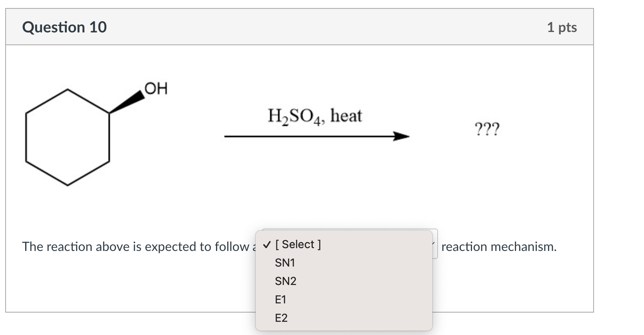Click the checked [ Select ] default option
Screen dimensions: 644x335
[x=298, y=245]
